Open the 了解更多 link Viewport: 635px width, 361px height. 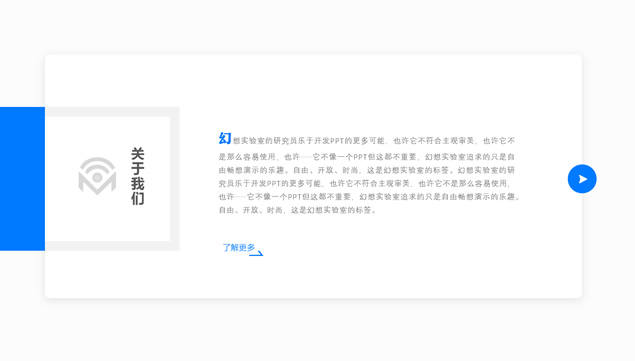(x=239, y=247)
